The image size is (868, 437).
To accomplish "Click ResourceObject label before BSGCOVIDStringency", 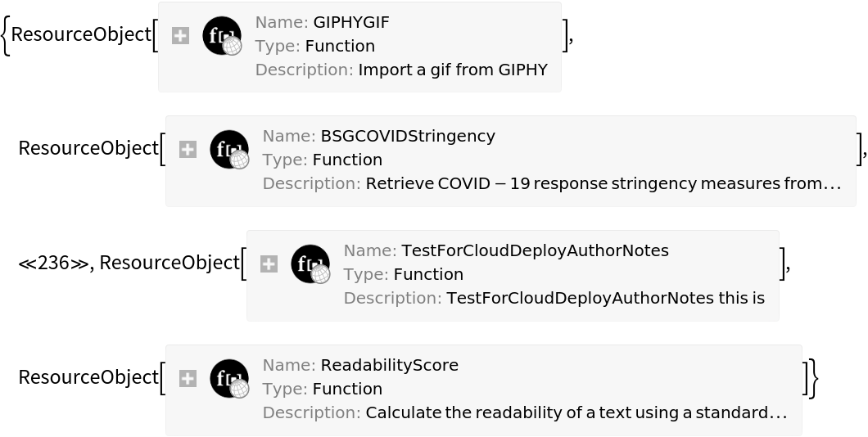I will click(88, 149).
